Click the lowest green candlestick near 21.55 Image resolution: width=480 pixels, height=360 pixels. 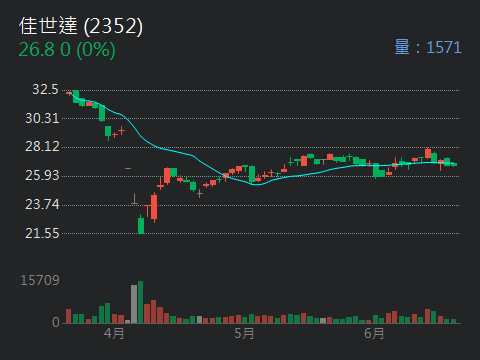point(141,225)
